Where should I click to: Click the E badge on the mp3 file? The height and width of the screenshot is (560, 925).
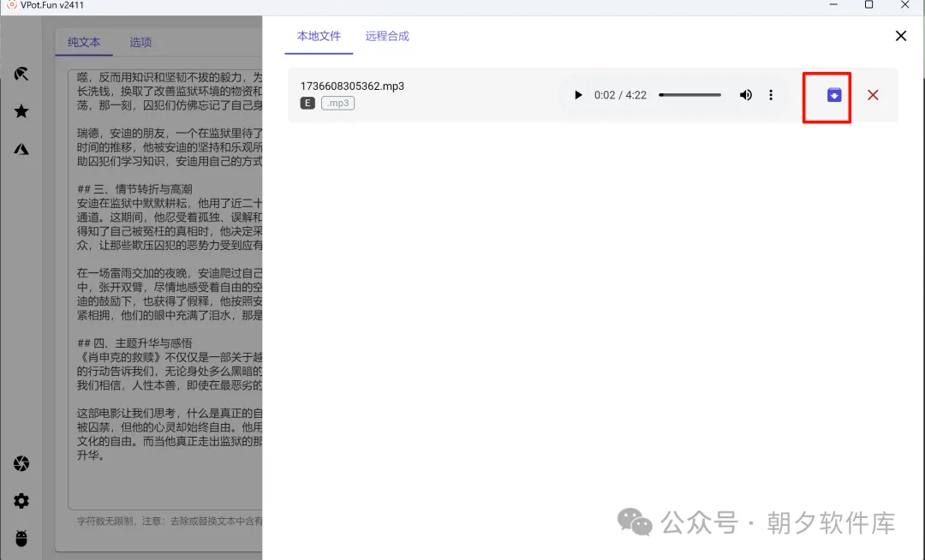coord(307,103)
